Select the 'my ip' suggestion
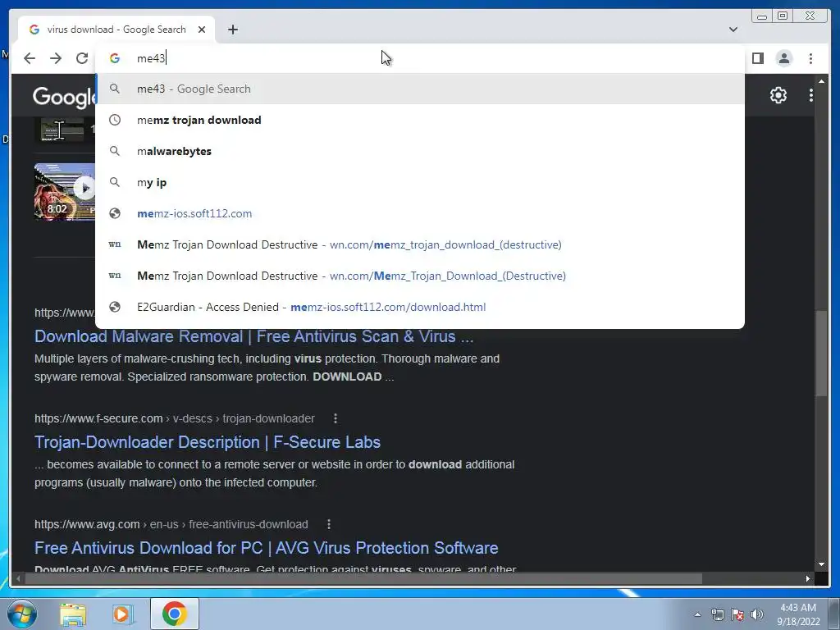 419,182
